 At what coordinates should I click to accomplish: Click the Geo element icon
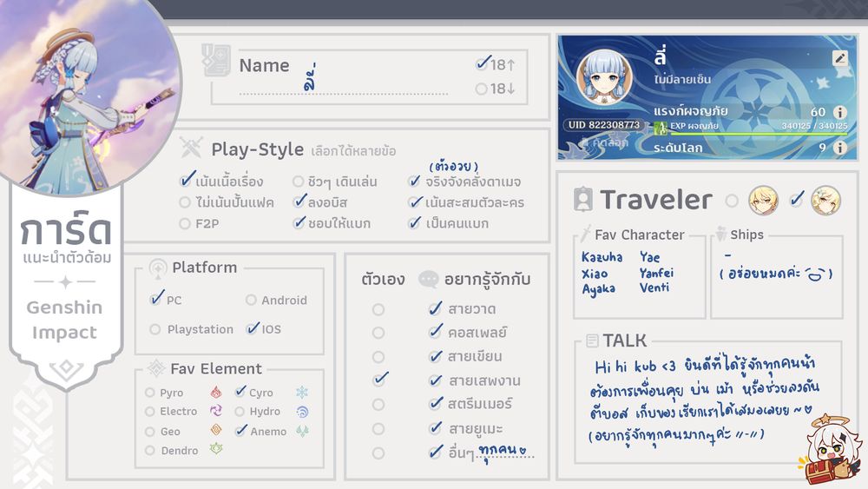(x=216, y=430)
